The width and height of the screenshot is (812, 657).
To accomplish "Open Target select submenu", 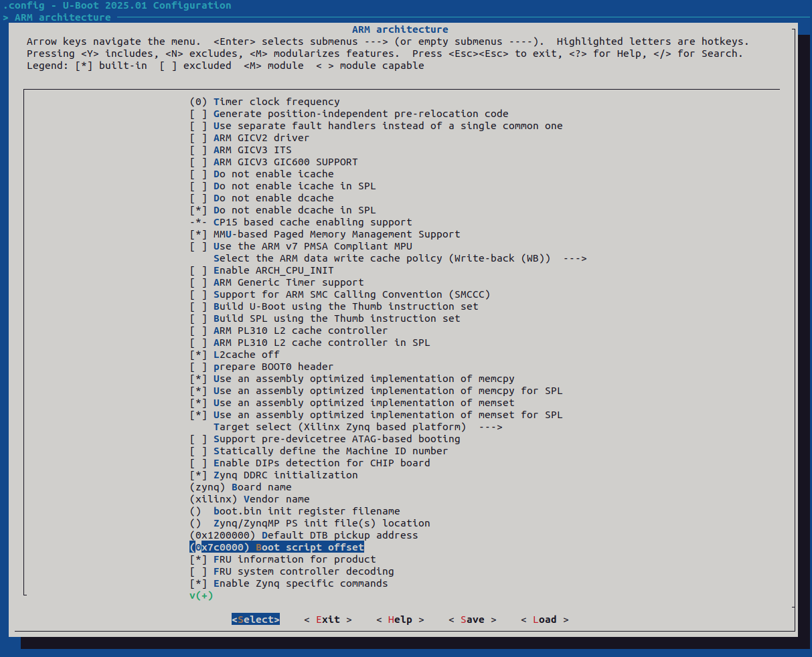I will [357, 427].
